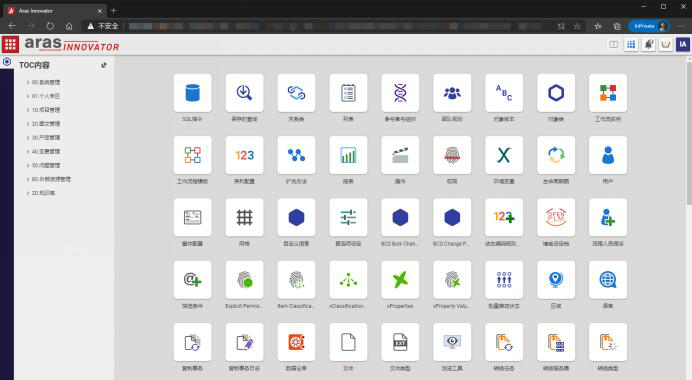
Task: Open the xProperties green star tile
Action: (x=400, y=280)
